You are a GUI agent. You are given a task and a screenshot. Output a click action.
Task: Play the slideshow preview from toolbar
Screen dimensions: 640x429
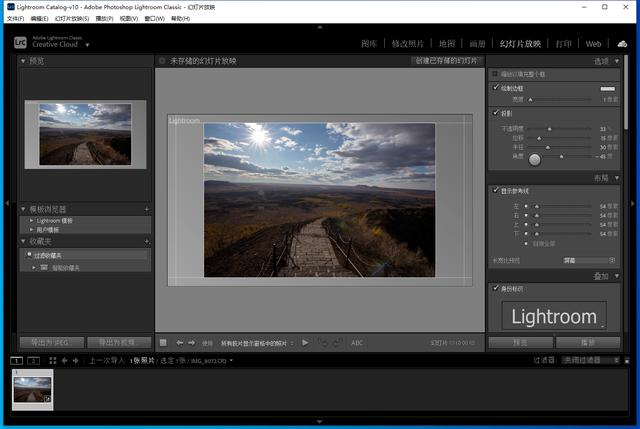point(305,343)
